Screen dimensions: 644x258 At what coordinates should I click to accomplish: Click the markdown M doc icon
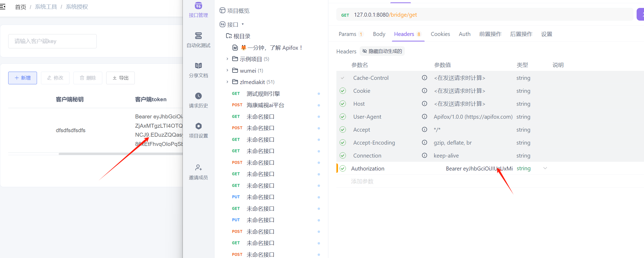(235, 48)
